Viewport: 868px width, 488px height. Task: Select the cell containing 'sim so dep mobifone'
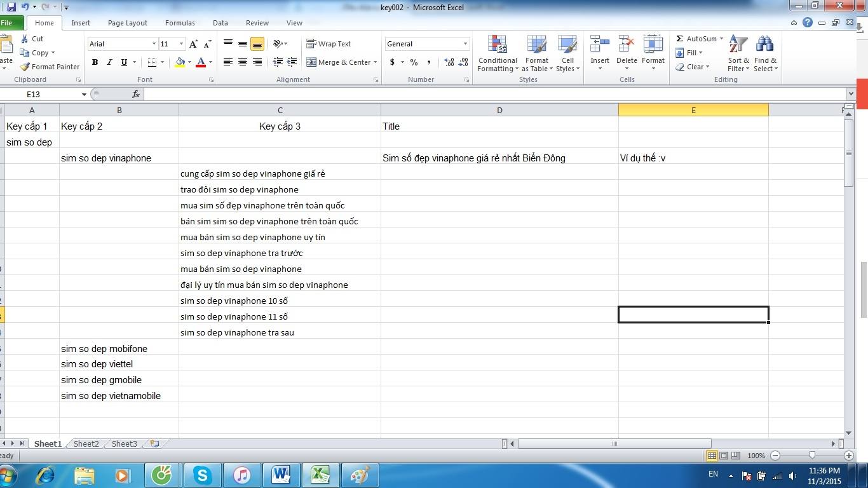(119, 348)
